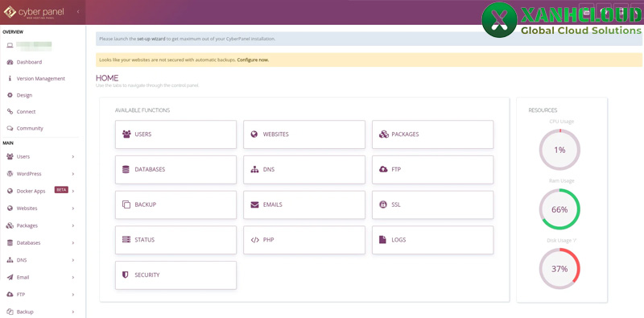Click the LOGS file icon tile
Viewport: 644px width, 318px height.
coord(382,240)
